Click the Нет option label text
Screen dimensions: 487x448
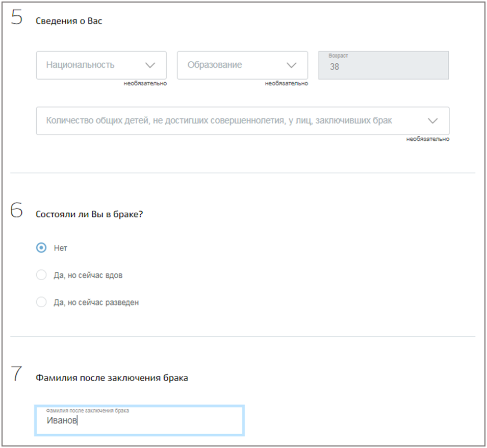click(61, 248)
